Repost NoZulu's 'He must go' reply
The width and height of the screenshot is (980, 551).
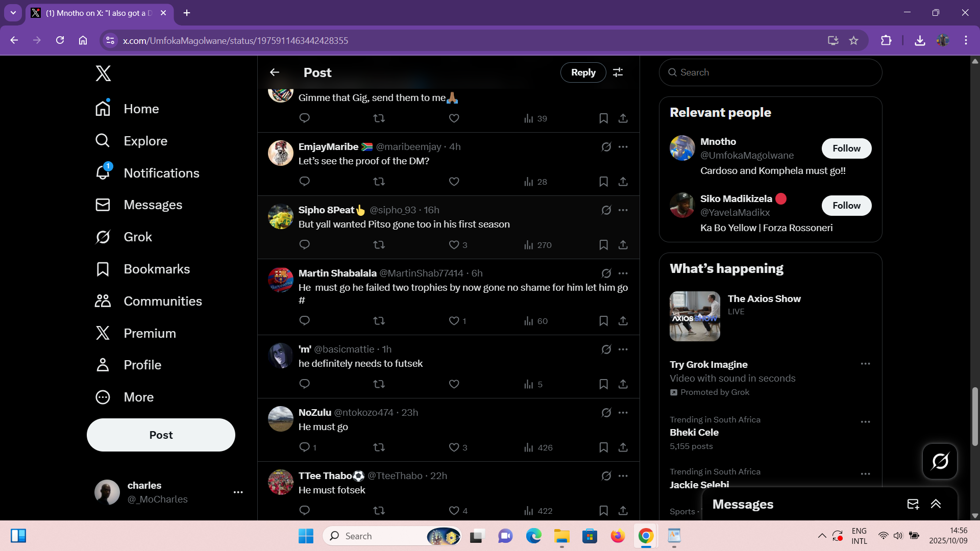pyautogui.click(x=379, y=447)
